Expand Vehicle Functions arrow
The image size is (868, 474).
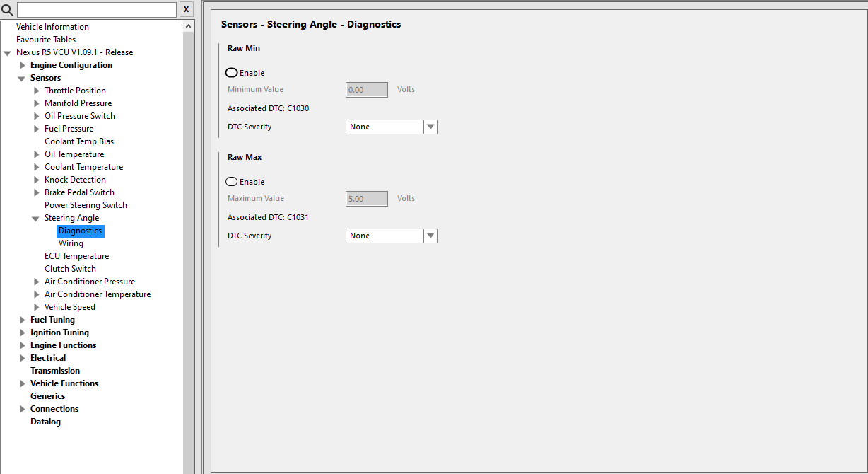tap(23, 383)
